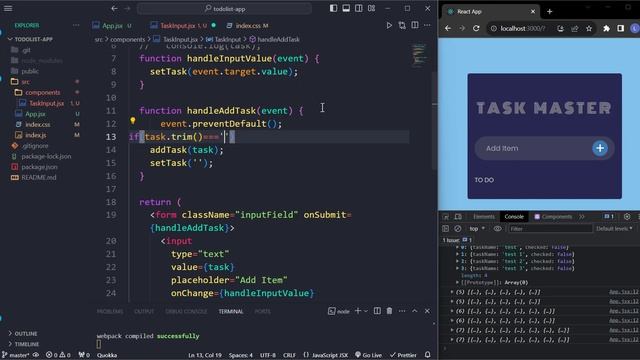The height and width of the screenshot is (360, 640).
Task: Click the blue plus add task button
Action: coord(600,148)
